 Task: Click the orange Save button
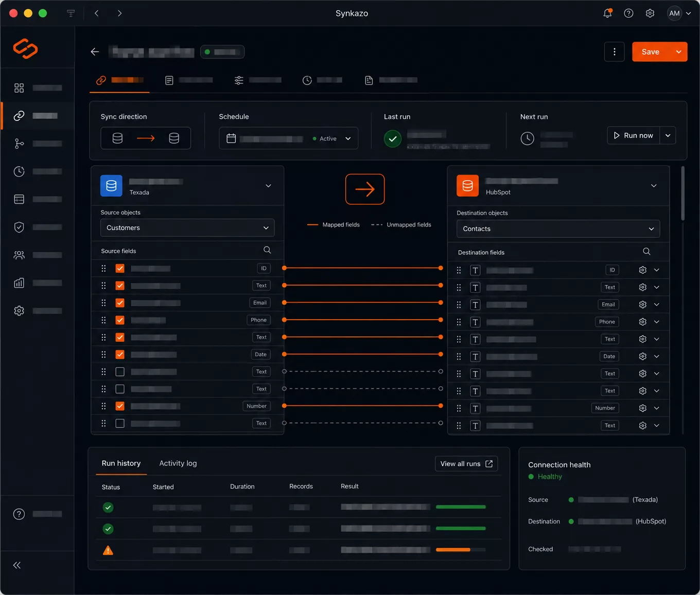point(651,51)
